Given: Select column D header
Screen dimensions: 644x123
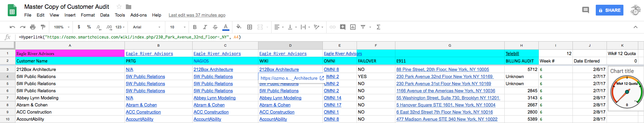Looking at the screenshot, I should (x=290, y=45).
